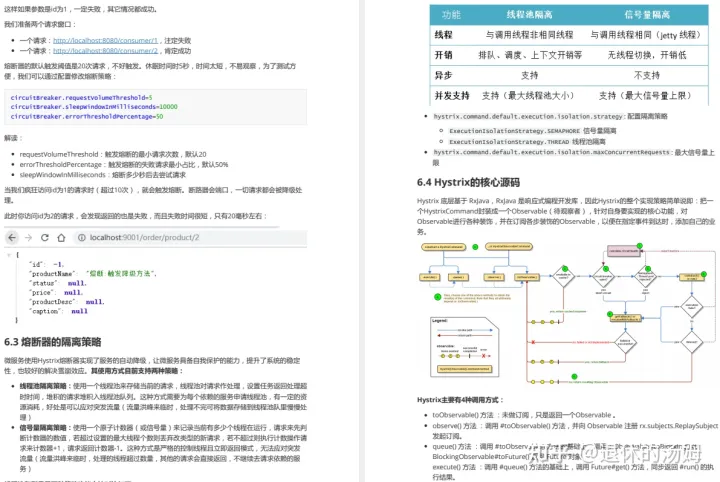Click the cell 无线程切换，开销低
Viewport: 720px width, 482px height.
coord(647,55)
